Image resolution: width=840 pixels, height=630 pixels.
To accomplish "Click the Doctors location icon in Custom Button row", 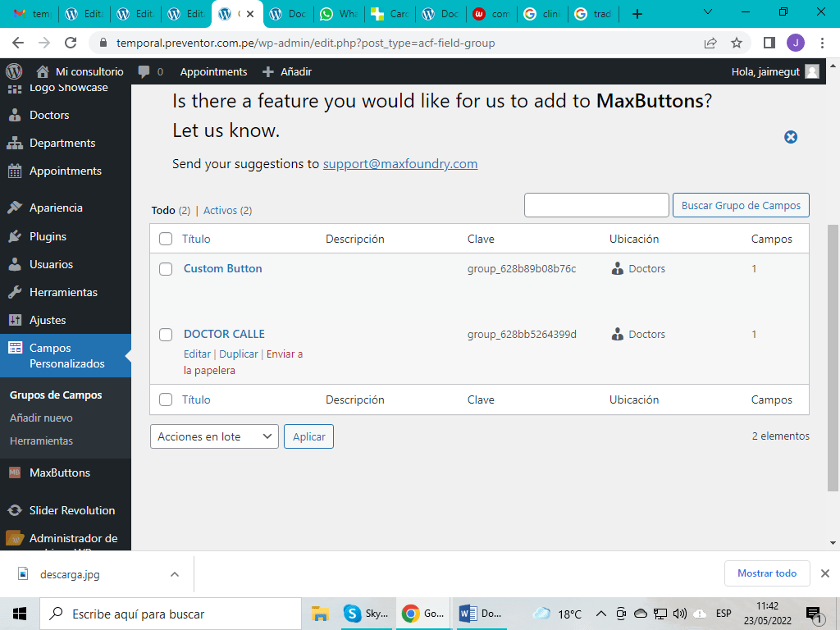I will (x=617, y=268).
